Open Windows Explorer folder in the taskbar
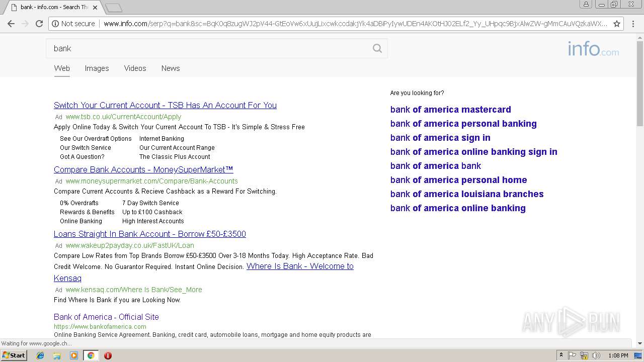644x362 pixels. [x=57, y=355]
